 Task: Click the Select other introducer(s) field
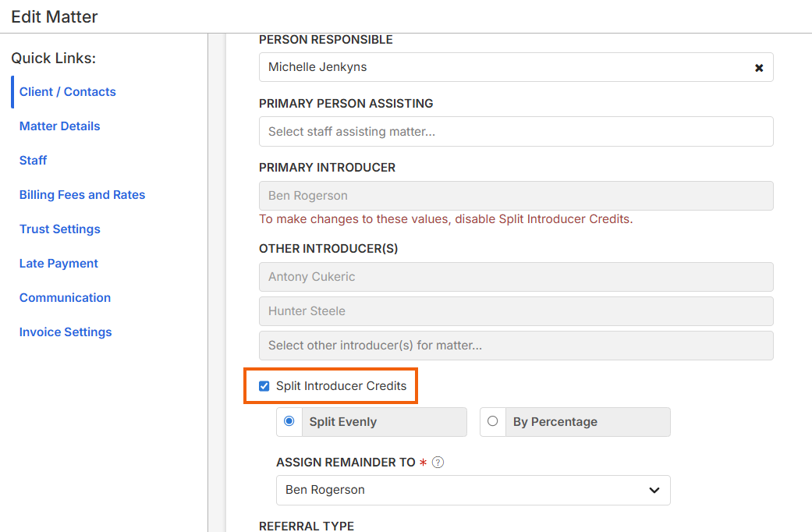516,346
